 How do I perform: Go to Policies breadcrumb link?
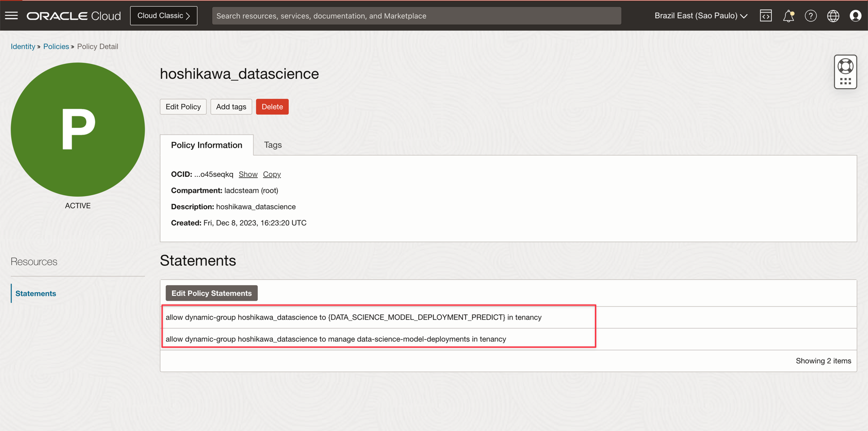pyautogui.click(x=56, y=46)
